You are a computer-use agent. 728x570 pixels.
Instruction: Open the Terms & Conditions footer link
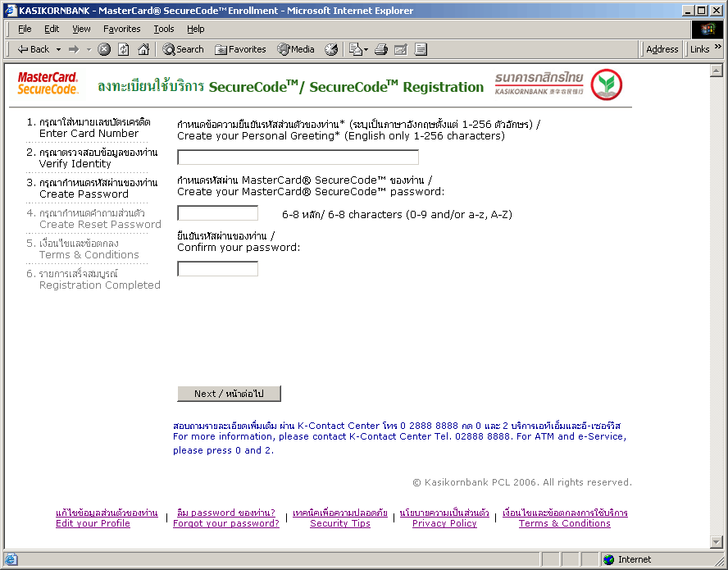(x=565, y=518)
